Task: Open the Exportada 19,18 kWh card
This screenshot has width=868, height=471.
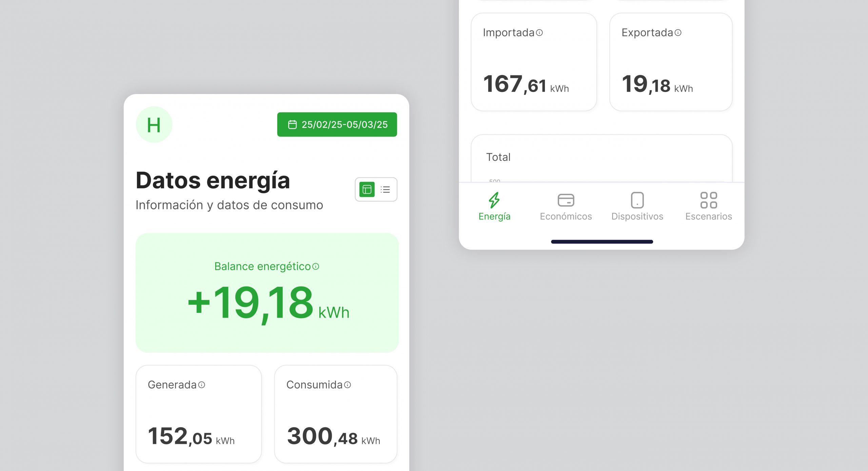Action: coord(671,62)
